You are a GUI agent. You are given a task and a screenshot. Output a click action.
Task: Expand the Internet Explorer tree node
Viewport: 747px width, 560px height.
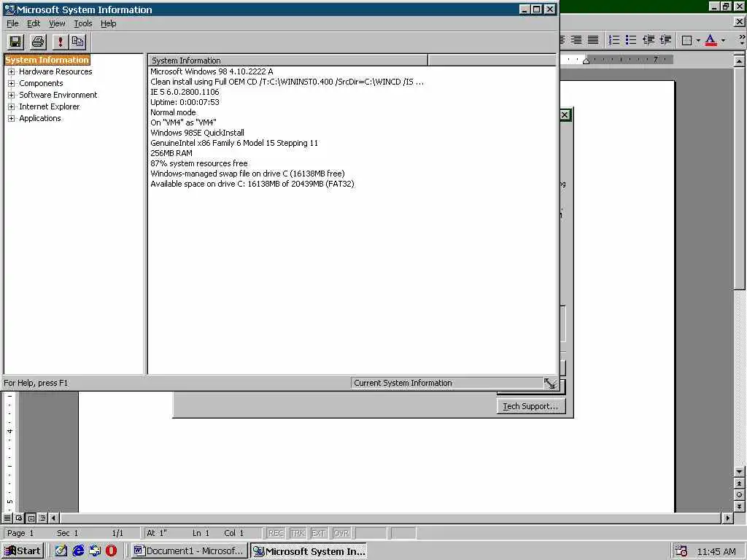[x=12, y=106]
